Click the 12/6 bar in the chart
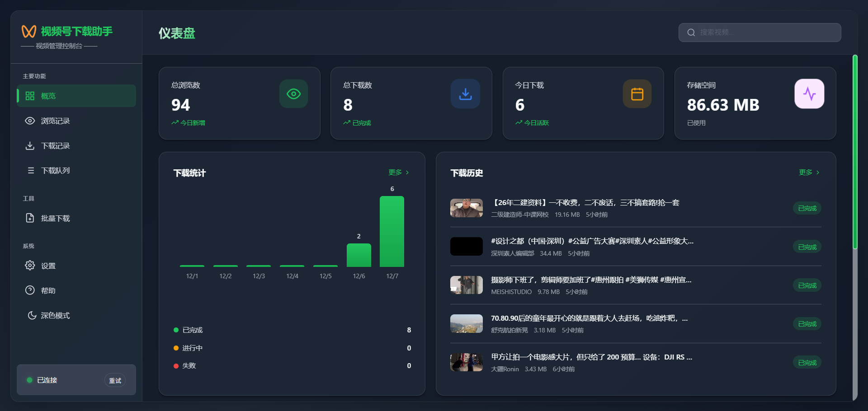 click(x=359, y=255)
